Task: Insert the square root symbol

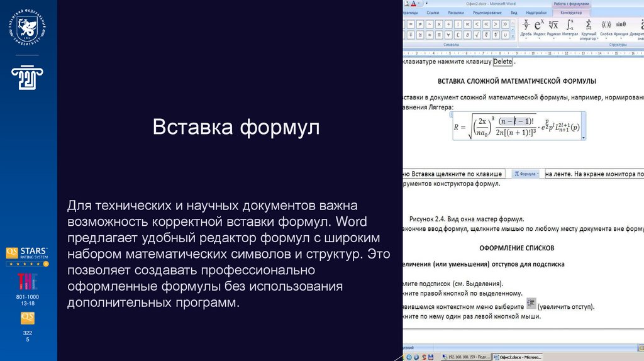Action: (x=477, y=35)
